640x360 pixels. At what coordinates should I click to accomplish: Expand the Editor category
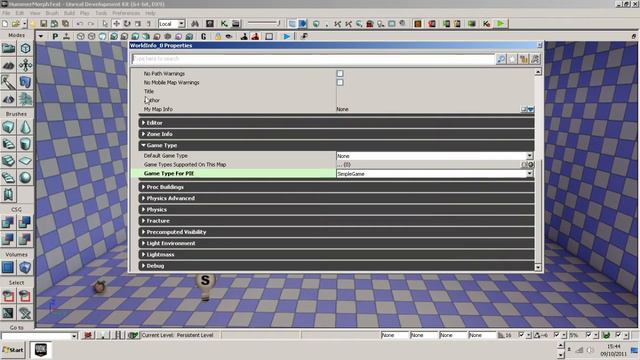point(336,122)
